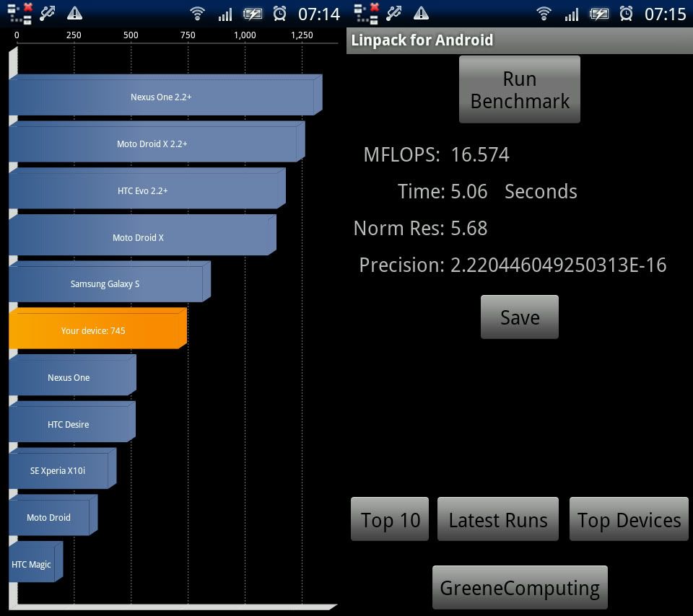Tap USB connection icon in right status bar
Screen dimensions: 693x616
point(394,13)
